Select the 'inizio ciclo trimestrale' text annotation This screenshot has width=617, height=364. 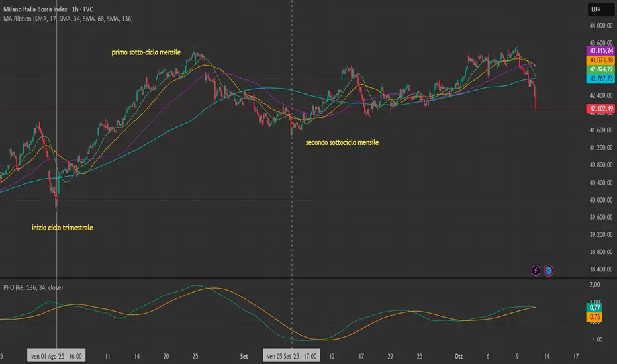coord(62,228)
